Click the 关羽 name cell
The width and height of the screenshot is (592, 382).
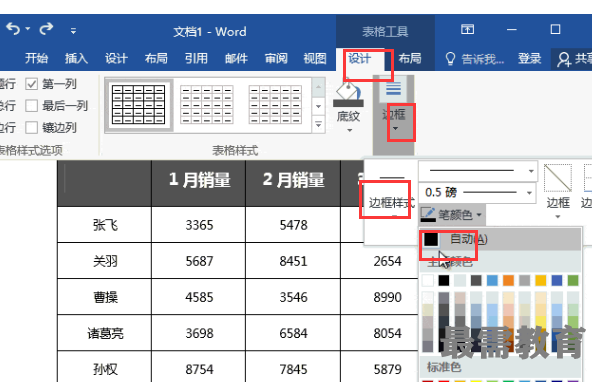(x=105, y=261)
